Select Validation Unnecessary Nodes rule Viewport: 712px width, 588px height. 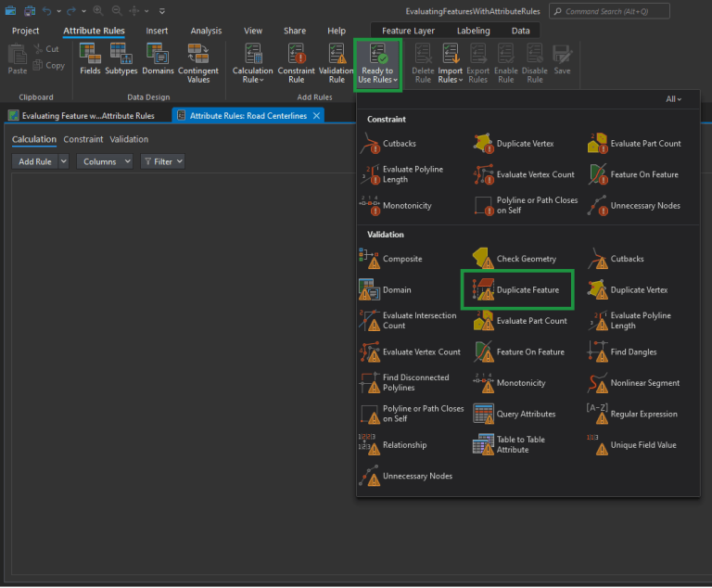tap(406, 476)
